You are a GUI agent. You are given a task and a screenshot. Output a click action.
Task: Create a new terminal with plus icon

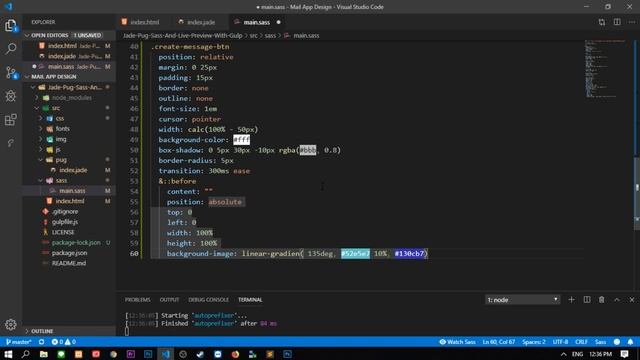coord(571,300)
